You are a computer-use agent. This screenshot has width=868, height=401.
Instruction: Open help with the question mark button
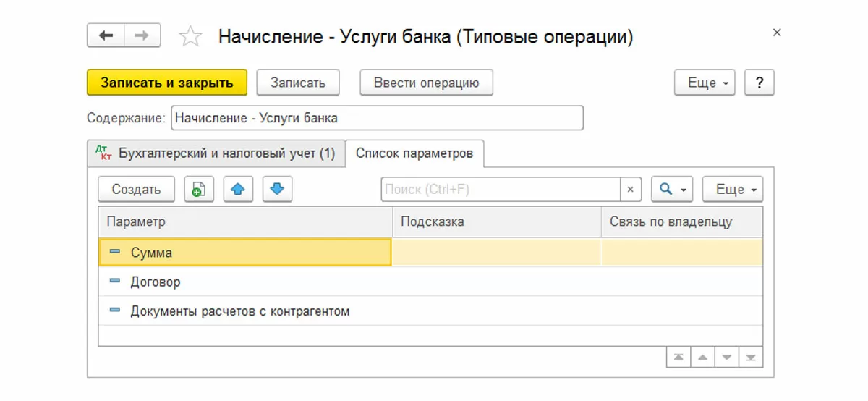click(759, 83)
